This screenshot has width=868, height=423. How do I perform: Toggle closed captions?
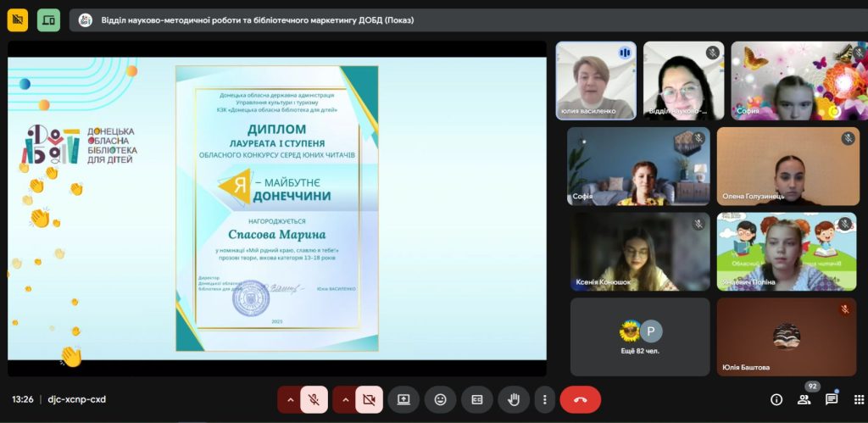tap(477, 399)
